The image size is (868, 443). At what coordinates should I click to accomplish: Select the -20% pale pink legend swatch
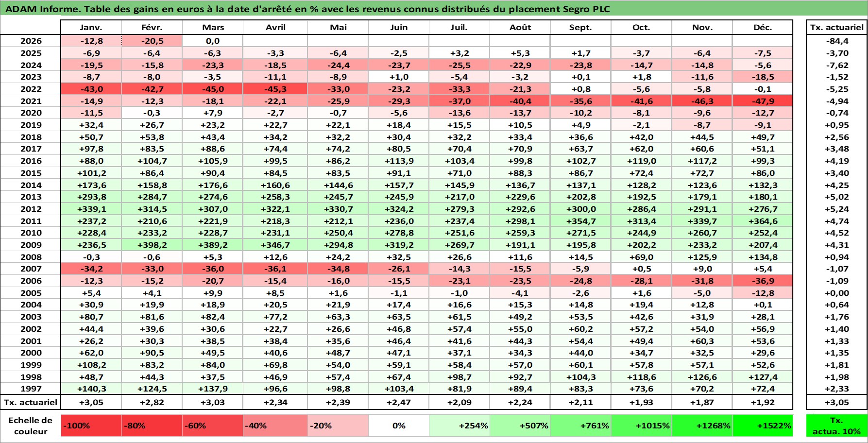tap(338, 426)
